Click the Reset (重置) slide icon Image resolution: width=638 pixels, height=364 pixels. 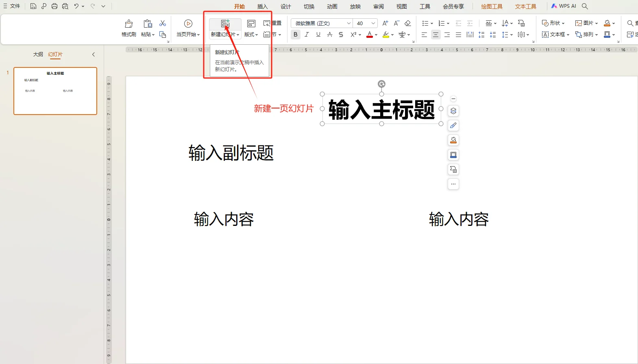(x=267, y=23)
